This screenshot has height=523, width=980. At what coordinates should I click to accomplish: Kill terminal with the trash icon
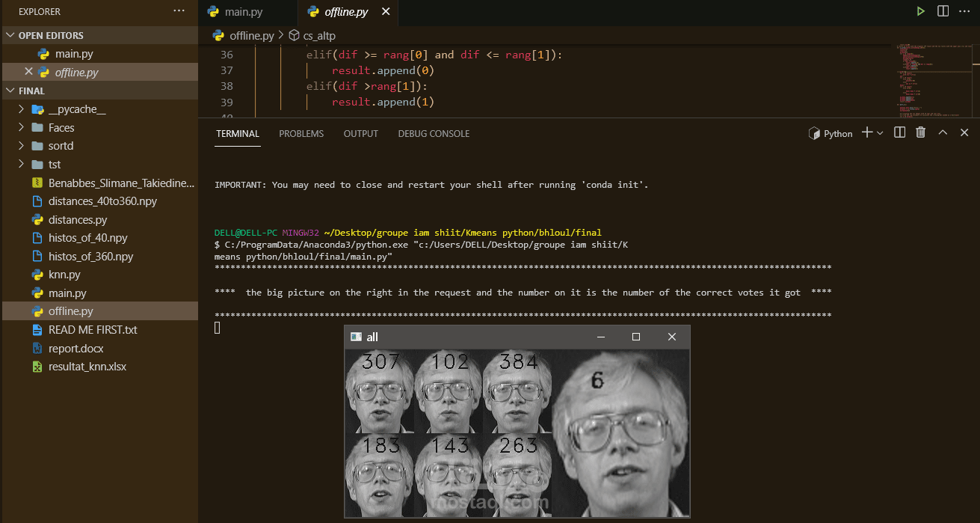tap(921, 132)
